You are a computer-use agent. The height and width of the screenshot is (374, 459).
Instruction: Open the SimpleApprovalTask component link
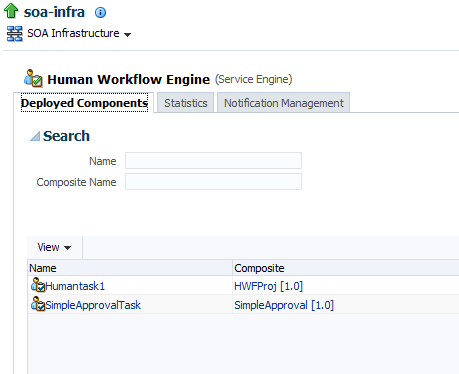(93, 305)
